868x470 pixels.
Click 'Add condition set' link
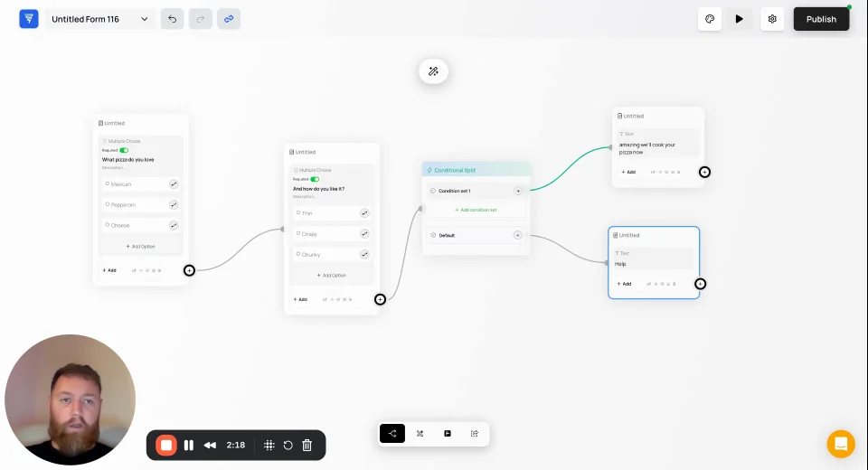point(476,210)
